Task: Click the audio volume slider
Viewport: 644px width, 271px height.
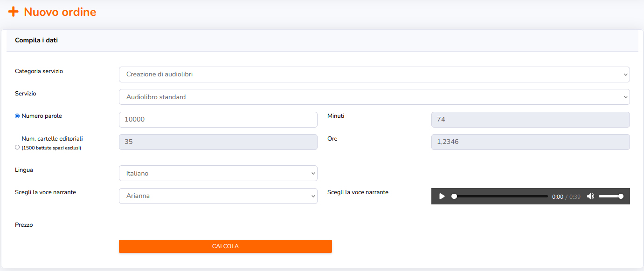Action: click(x=611, y=196)
